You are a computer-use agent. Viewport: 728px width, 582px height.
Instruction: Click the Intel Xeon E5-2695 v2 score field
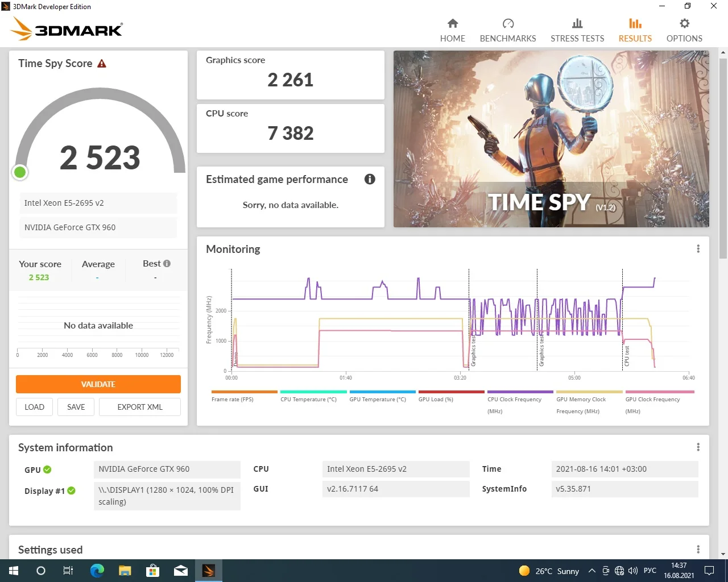click(x=98, y=203)
